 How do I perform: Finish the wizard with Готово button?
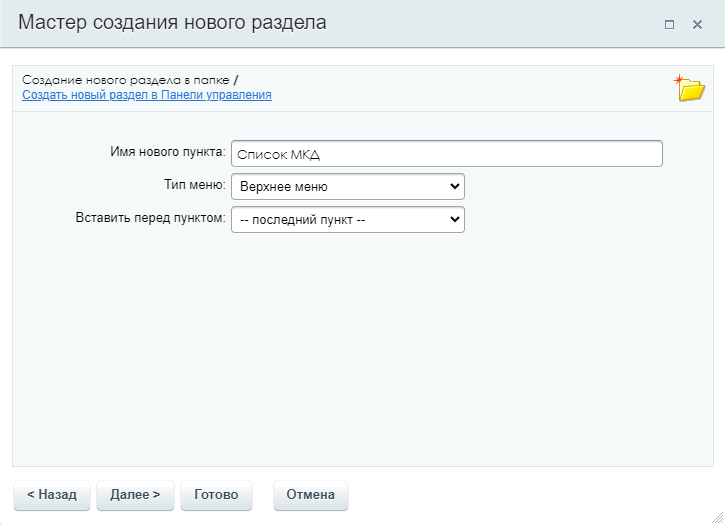[216, 495]
